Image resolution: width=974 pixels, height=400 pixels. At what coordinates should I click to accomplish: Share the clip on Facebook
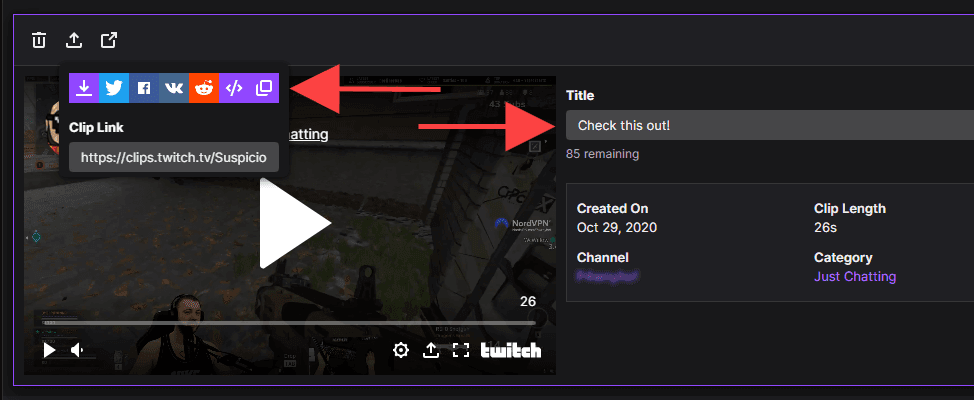(x=143, y=88)
